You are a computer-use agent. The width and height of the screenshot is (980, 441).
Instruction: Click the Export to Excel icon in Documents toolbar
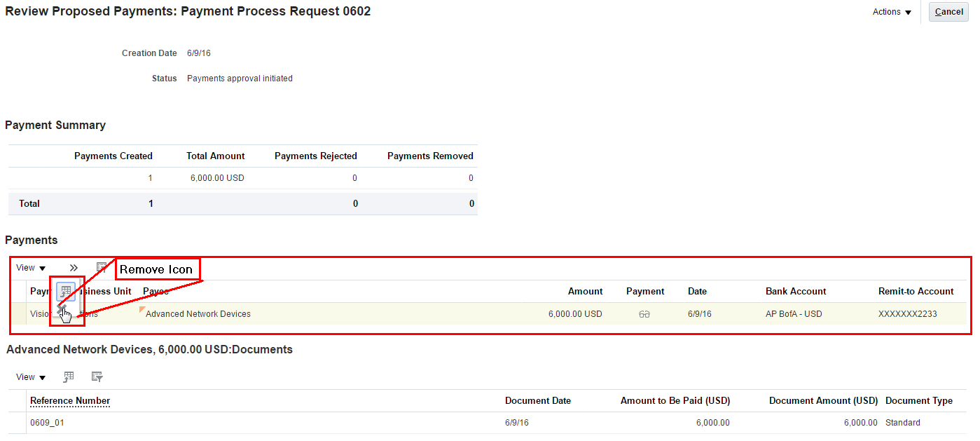click(69, 377)
